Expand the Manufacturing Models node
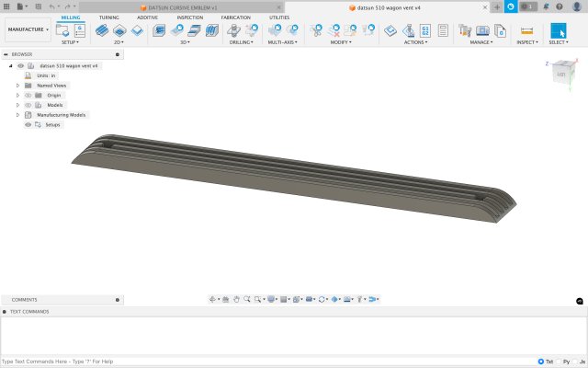Screen dimensions: 588x368 [17, 115]
